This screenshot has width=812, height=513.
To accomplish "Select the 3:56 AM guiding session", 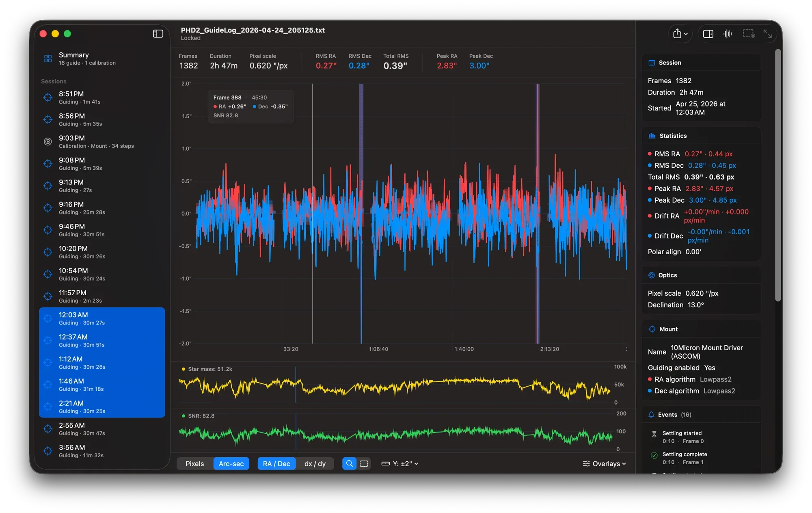I will (x=101, y=451).
